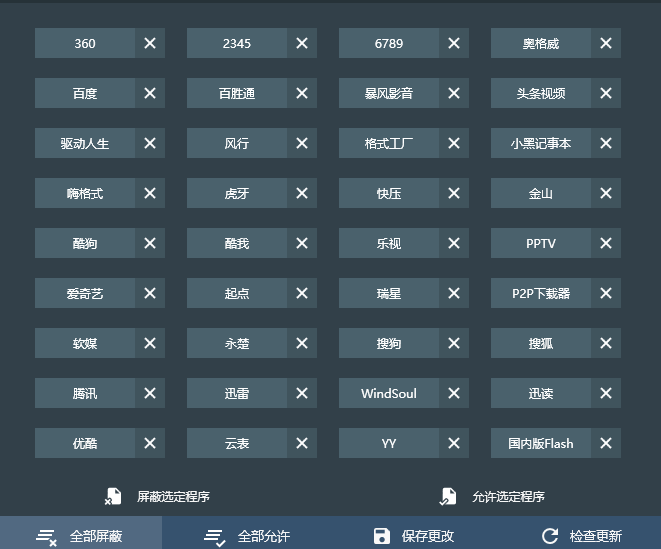Image resolution: width=661 pixels, height=549 pixels.
Task: Click the X icon beside YY
Action: [454, 443]
